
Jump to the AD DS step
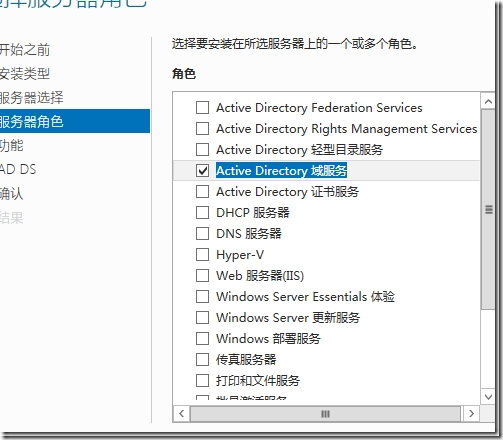[18, 169]
